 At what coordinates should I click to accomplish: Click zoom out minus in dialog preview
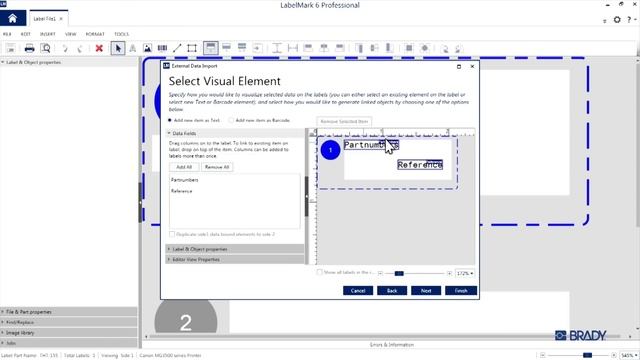tap(380, 273)
